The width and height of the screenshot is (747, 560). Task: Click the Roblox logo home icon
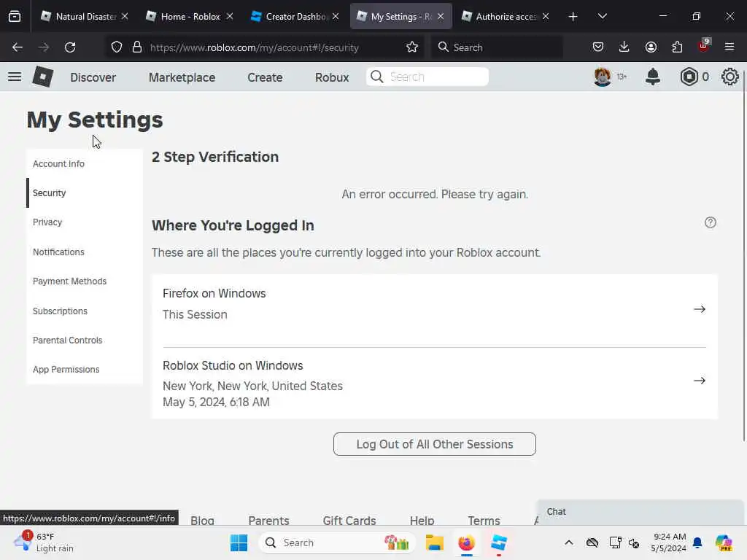pyautogui.click(x=42, y=77)
